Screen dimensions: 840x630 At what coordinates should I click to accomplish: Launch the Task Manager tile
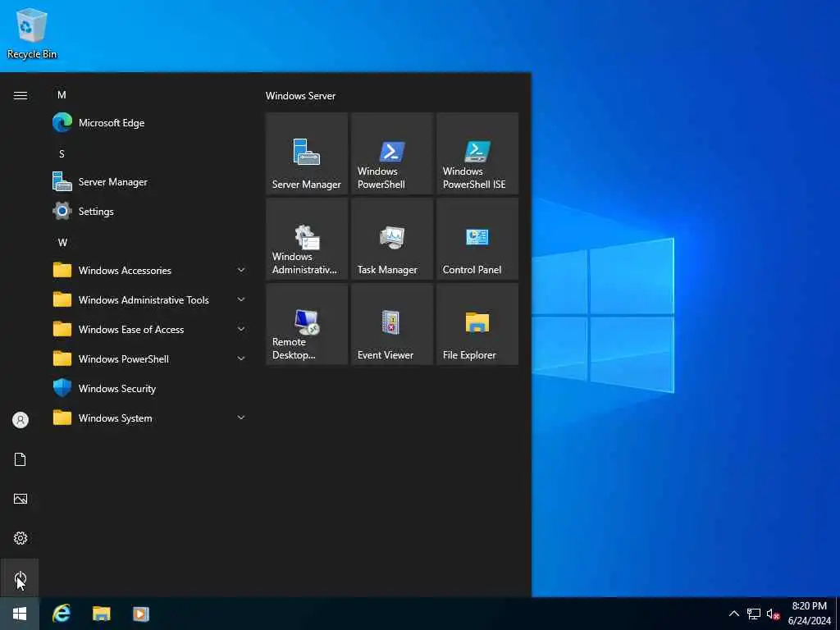[391, 239]
